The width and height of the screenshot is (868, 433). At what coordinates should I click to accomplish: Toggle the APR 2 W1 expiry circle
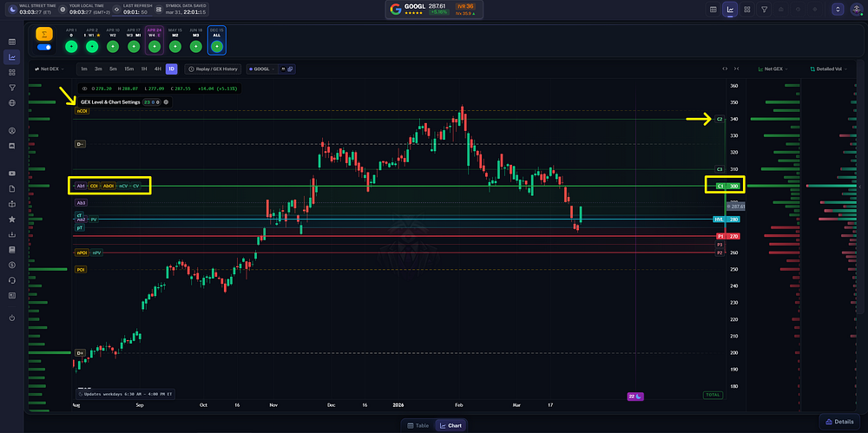pos(92,47)
